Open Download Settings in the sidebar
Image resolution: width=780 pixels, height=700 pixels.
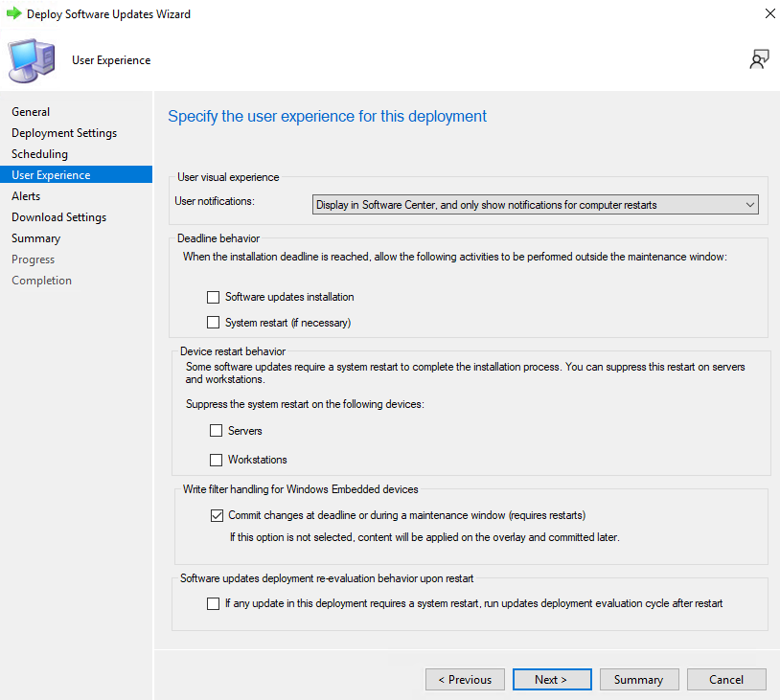pyautogui.click(x=58, y=217)
